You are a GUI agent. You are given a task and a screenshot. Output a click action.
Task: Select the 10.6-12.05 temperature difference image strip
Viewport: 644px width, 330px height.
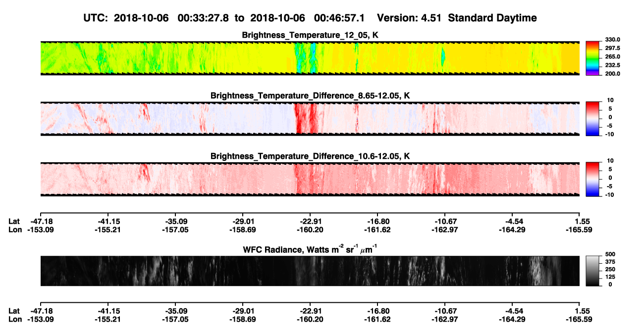coord(310,179)
